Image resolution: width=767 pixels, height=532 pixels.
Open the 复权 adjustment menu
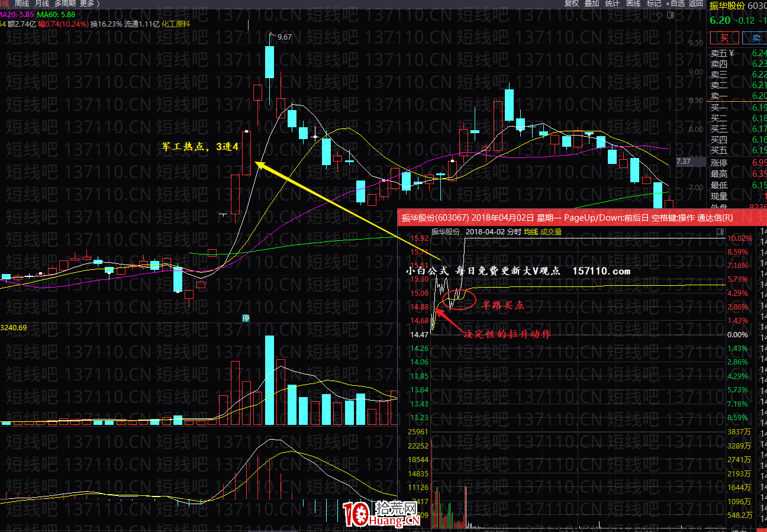tap(572, 4)
